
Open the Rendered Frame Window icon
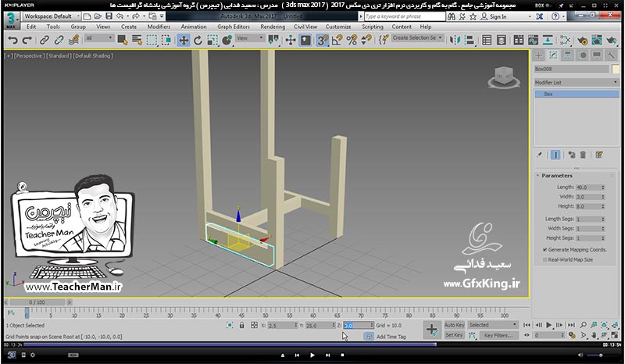click(597, 40)
